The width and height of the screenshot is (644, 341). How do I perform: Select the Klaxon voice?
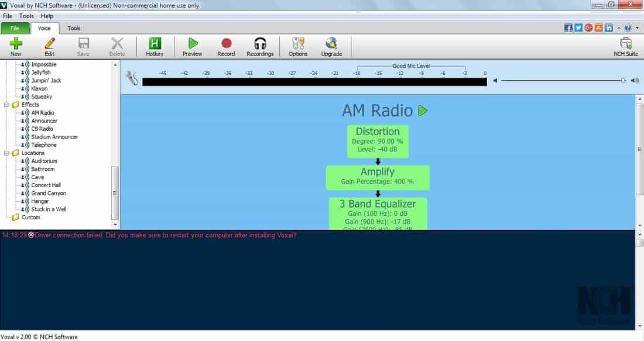point(39,89)
